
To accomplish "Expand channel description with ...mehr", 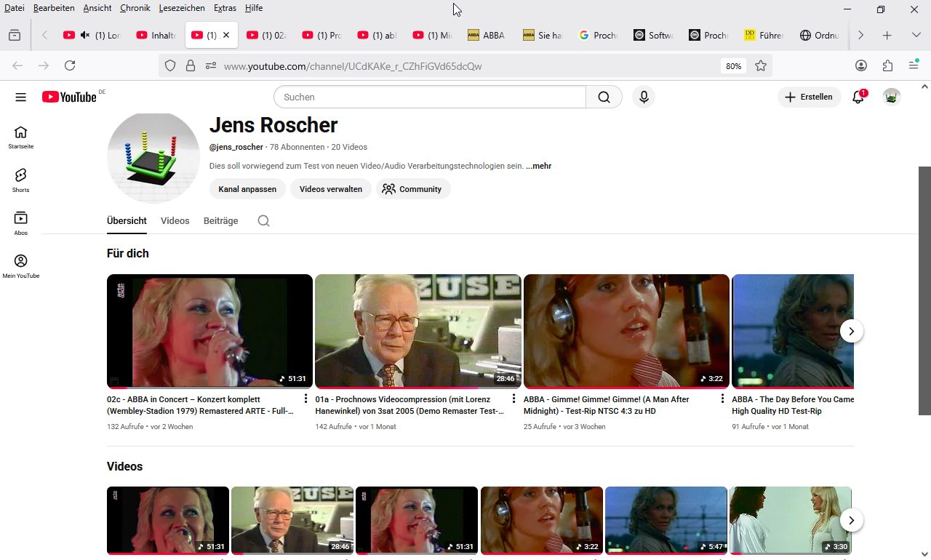I will coord(538,166).
